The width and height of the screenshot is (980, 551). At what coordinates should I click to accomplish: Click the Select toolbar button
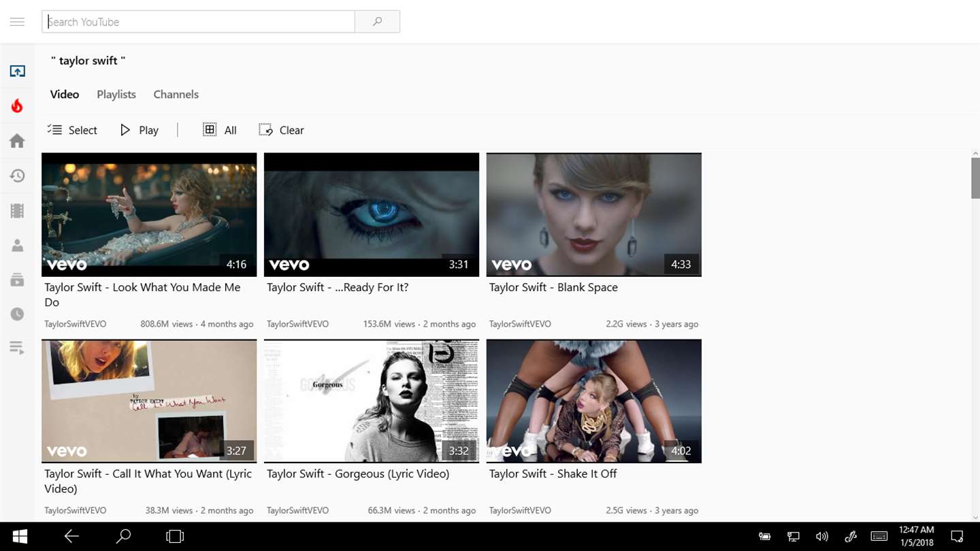coord(72,130)
